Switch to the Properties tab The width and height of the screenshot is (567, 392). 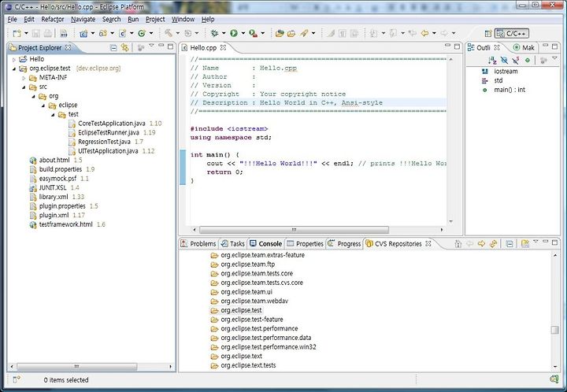pos(305,243)
